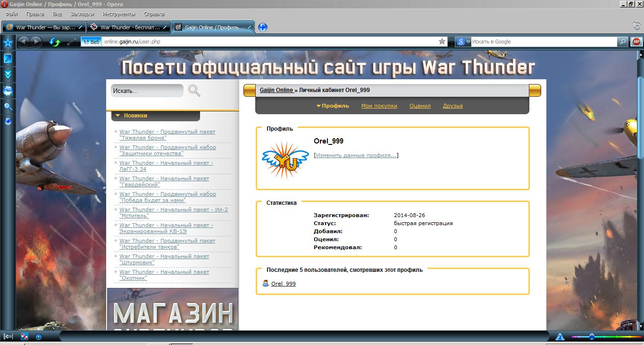Open the Закладки menu
The width and height of the screenshot is (644, 345).
point(82,14)
